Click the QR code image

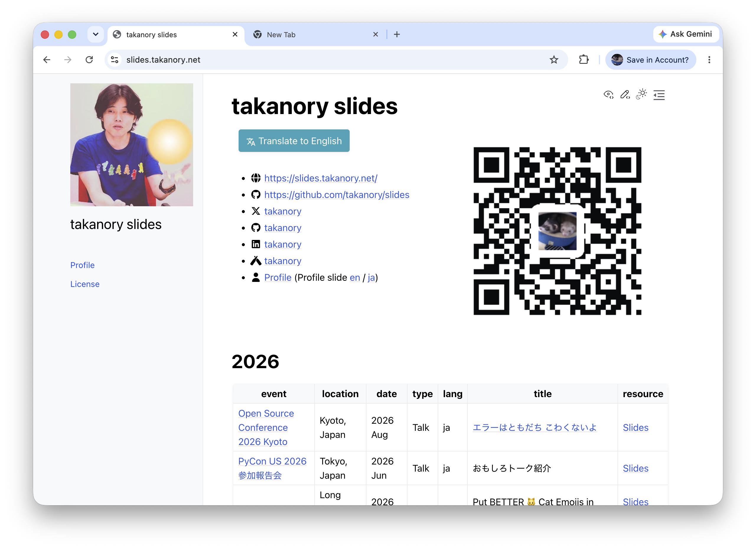[557, 231]
